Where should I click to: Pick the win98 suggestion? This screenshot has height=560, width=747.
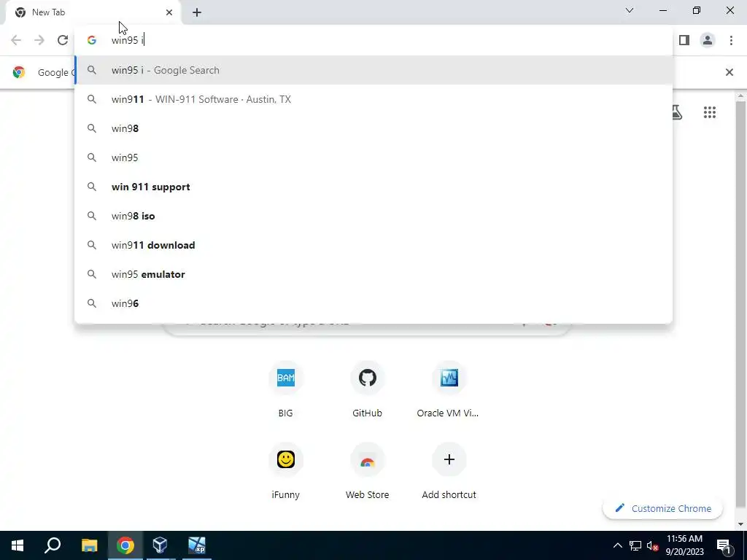pos(373,128)
